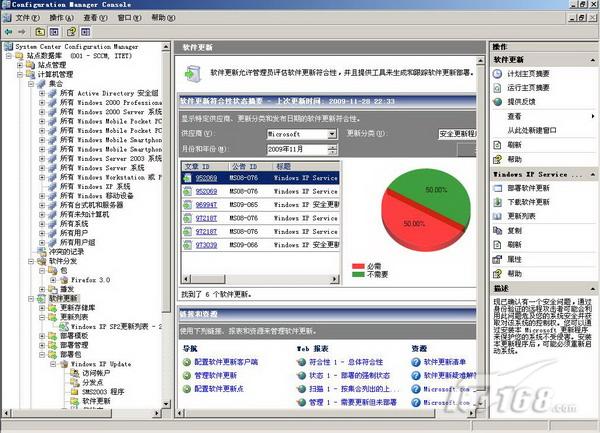Viewport: 600px width, 433px height.
Task: Click article ID link 973039
Action: [206, 245]
